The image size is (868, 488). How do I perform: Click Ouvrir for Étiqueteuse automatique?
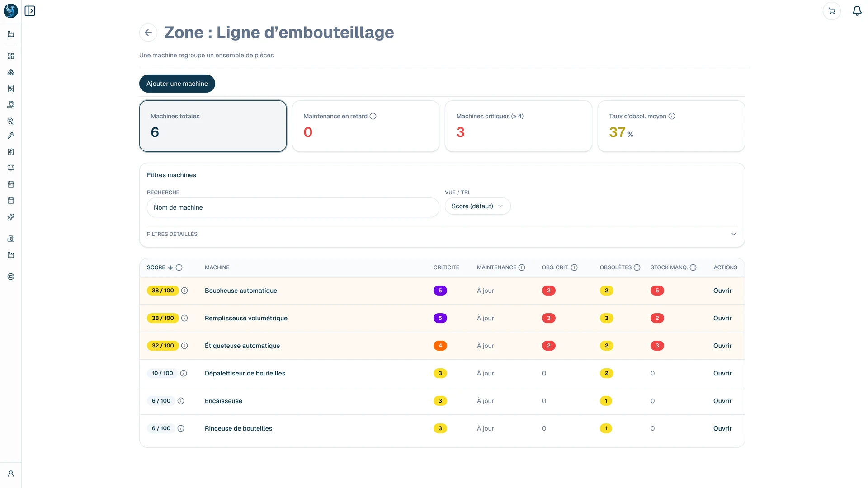point(722,346)
